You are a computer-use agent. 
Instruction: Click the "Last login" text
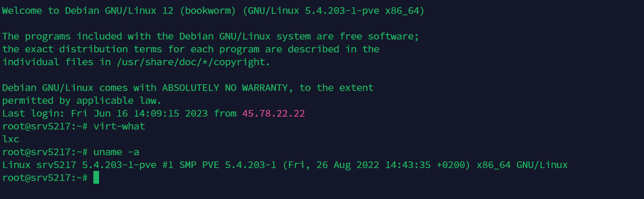pos(30,113)
